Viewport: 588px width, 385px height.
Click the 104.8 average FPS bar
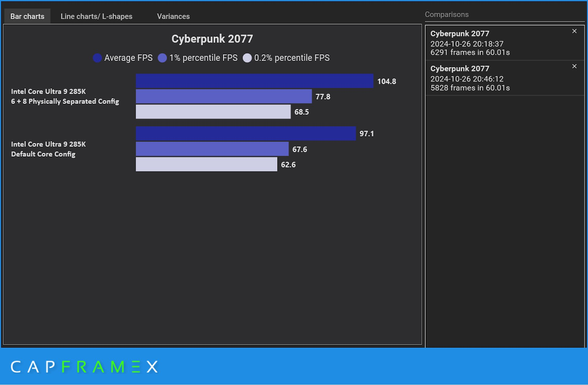(x=254, y=81)
